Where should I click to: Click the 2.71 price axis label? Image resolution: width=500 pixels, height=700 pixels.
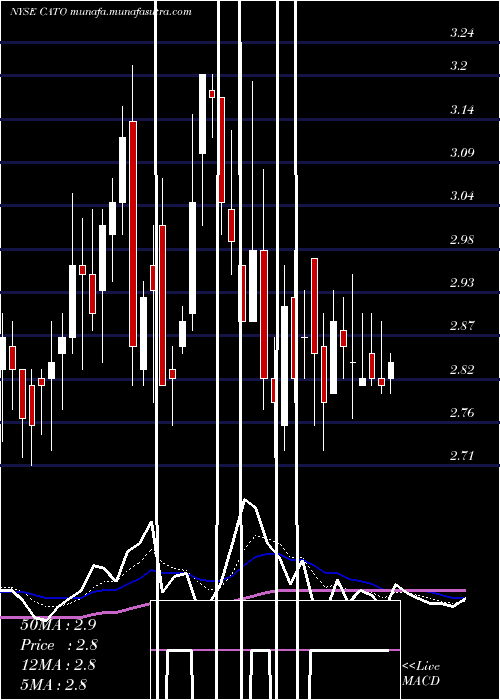tap(462, 456)
